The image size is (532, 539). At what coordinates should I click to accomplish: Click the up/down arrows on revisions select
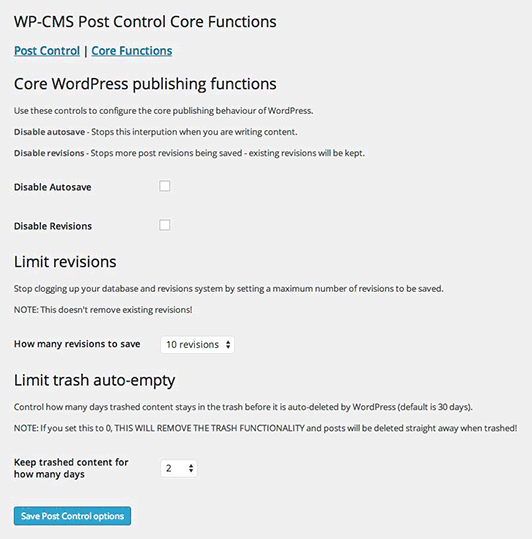(x=228, y=344)
